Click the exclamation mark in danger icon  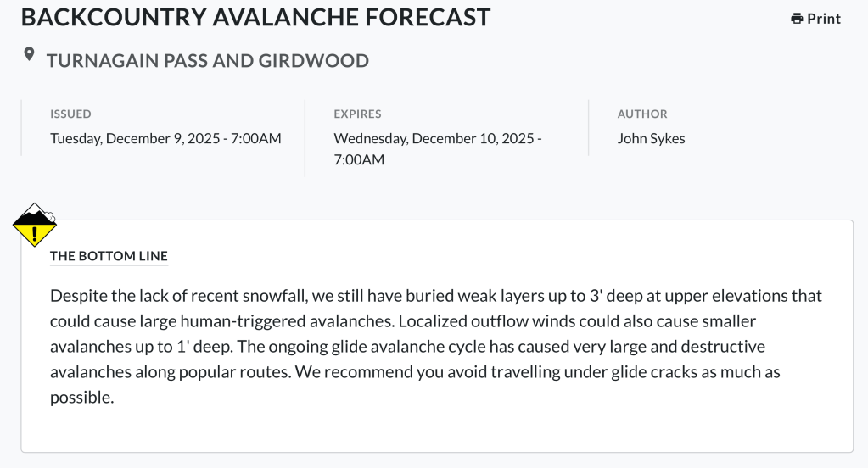34,235
